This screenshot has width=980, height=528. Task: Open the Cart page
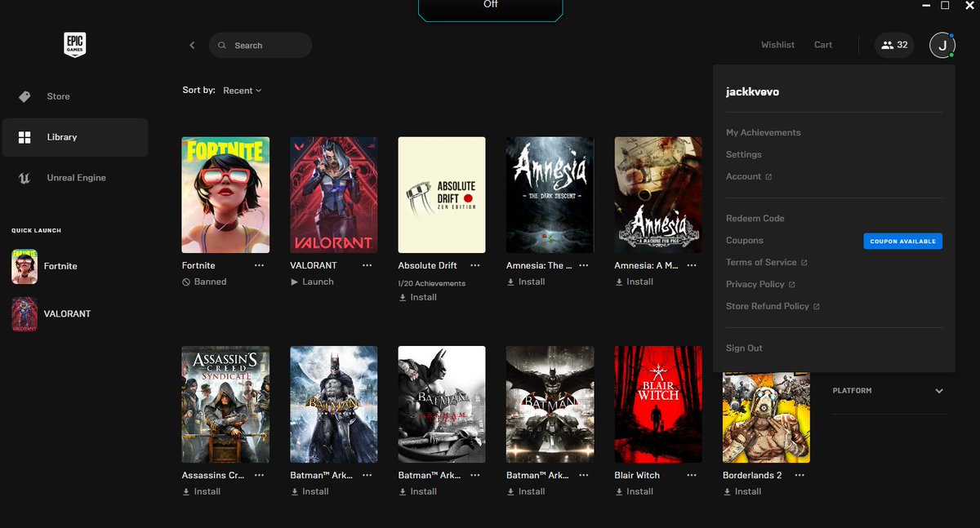[823, 45]
